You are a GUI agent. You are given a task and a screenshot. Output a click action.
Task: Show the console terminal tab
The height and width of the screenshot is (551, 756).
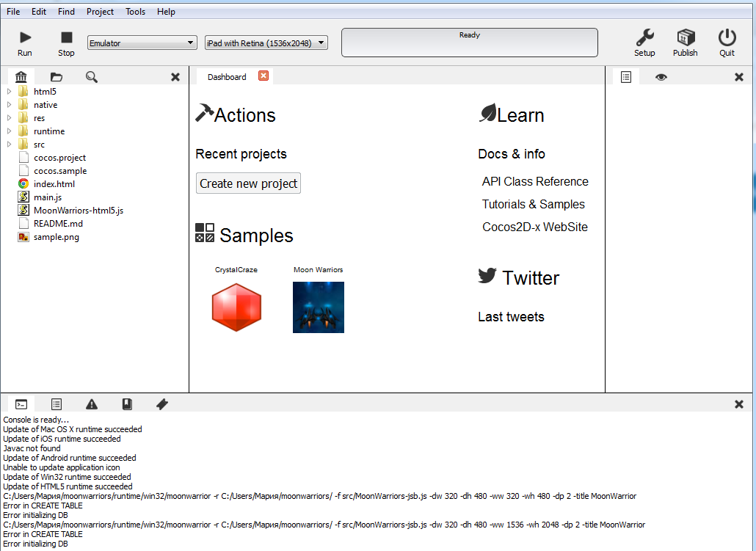point(21,404)
